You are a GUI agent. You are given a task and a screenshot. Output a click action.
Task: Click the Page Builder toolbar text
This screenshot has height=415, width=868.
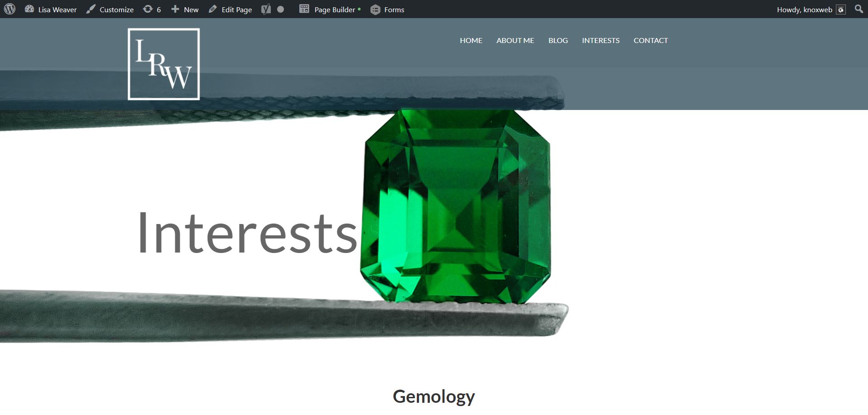click(335, 10)
